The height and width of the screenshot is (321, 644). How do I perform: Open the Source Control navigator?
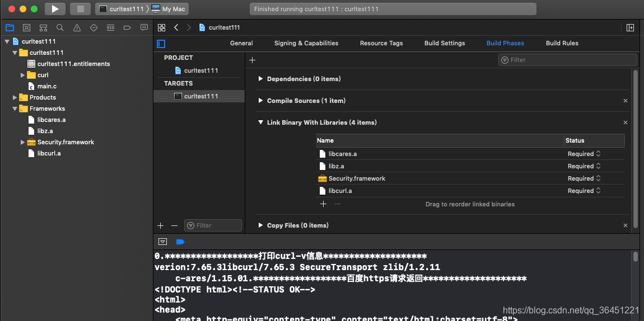tap(27, 27)
